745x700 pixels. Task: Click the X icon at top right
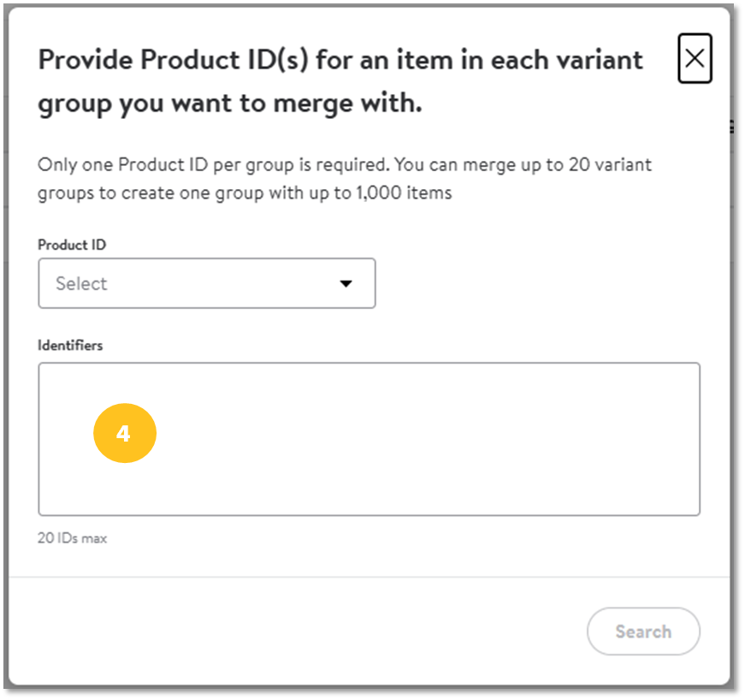695,58
